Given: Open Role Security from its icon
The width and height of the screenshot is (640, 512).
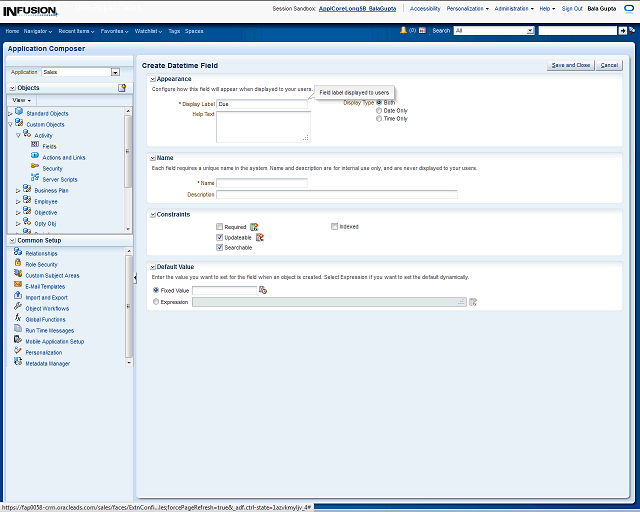Looking at the screenshot, I should pos(18,264).
